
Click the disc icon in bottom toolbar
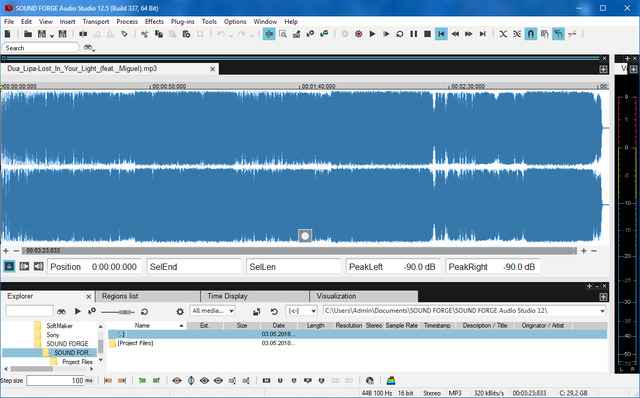click(x=370, y=380)
